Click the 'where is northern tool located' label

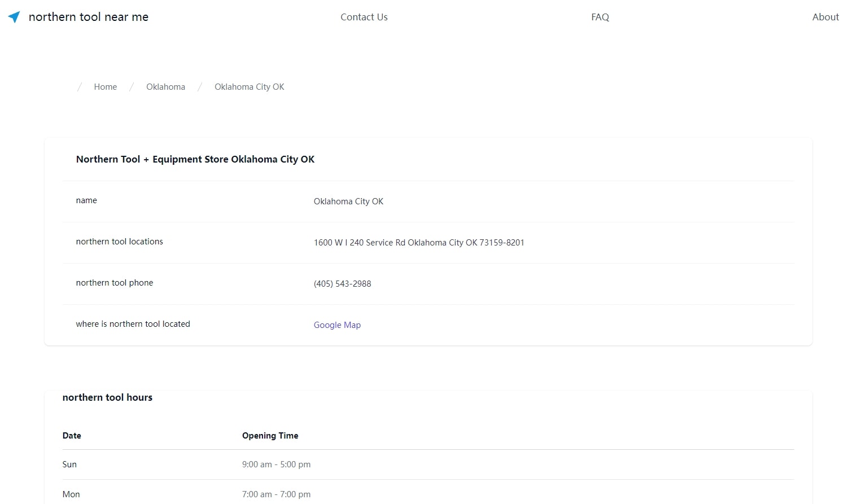coord(133,324)
